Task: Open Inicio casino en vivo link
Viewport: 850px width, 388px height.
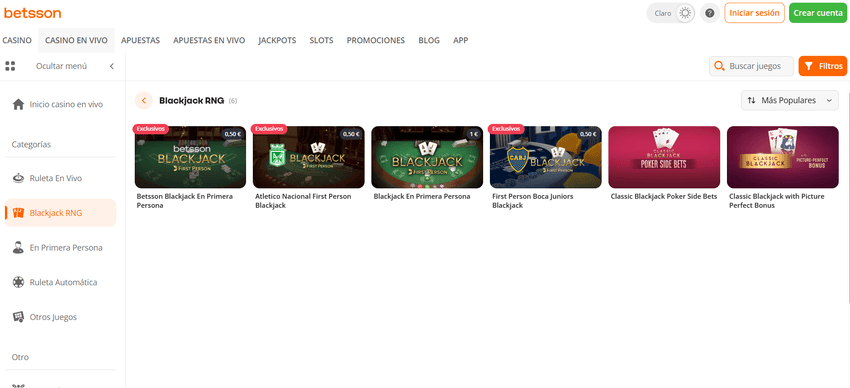Action: [66, 104]
